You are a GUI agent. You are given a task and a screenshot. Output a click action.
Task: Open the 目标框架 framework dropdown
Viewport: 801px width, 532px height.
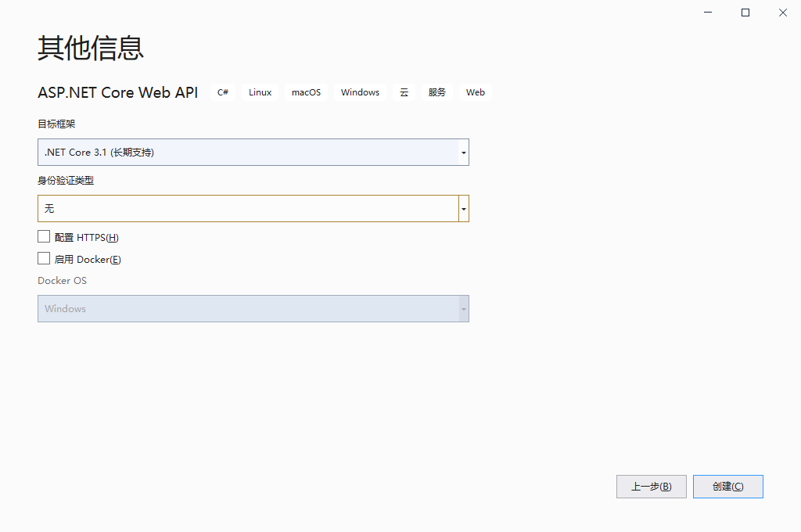point(253,153)
